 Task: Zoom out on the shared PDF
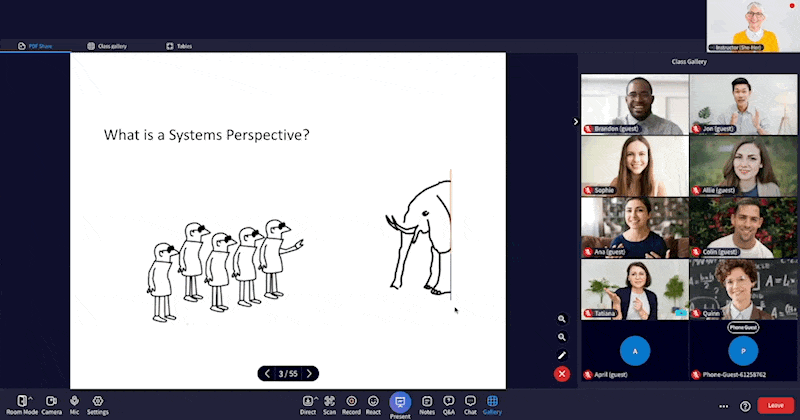pyautogui.click(x=562, y=337)
